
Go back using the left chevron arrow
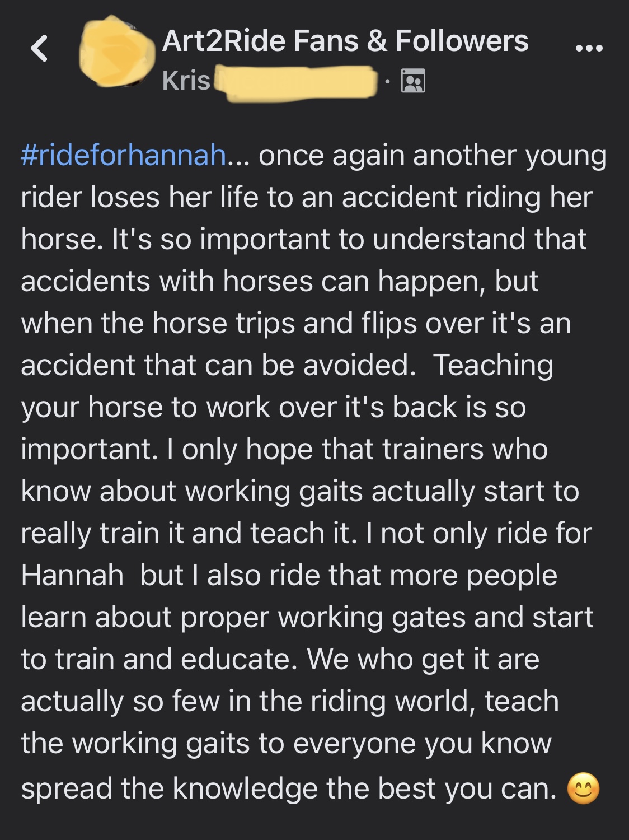tap(39, 48)
